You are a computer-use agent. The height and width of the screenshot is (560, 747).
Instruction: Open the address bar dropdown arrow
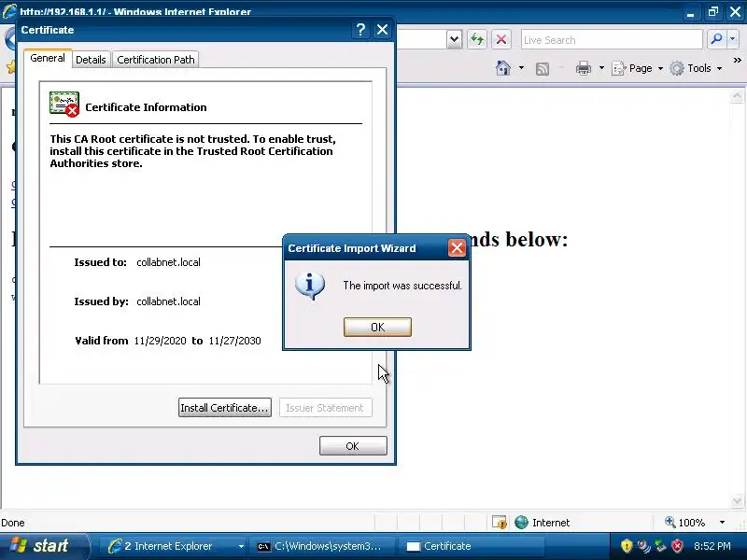455,39
